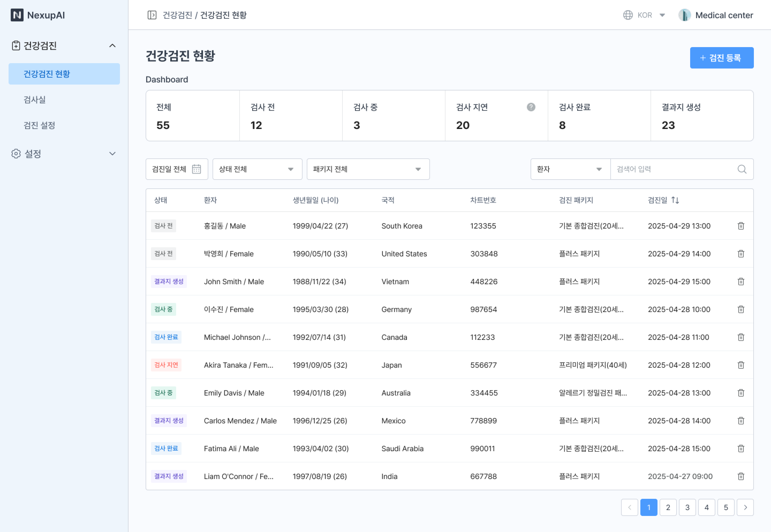Click the NexupAI logo icon

[17, 15]
